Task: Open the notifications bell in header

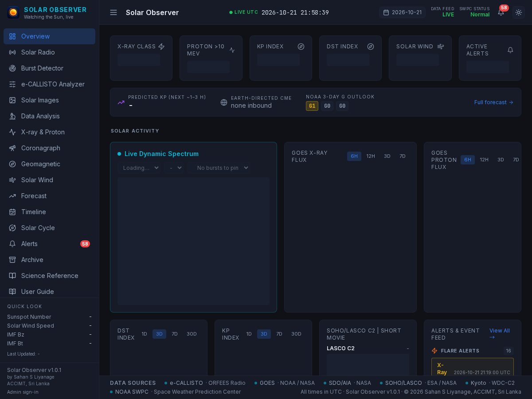Action: 501,12
